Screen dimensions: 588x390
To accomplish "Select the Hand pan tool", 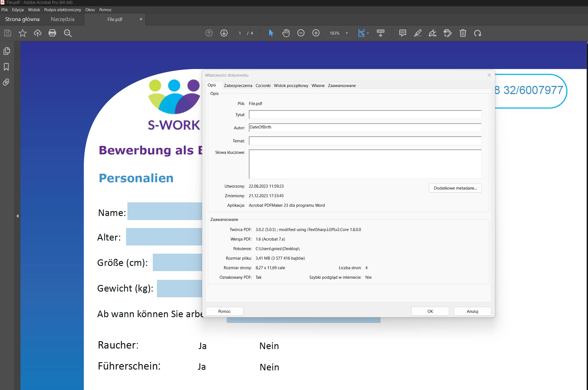I will coord(286,33).
